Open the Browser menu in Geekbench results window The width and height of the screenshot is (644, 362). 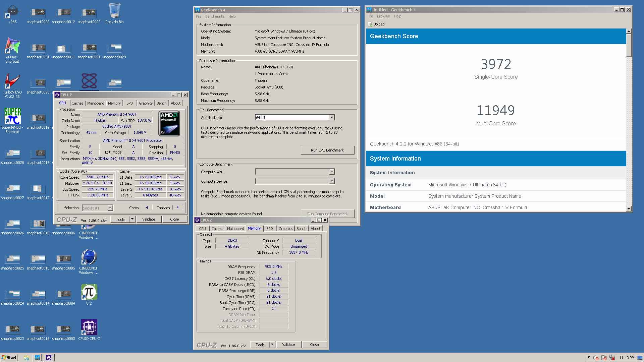[x=383, y=16]
